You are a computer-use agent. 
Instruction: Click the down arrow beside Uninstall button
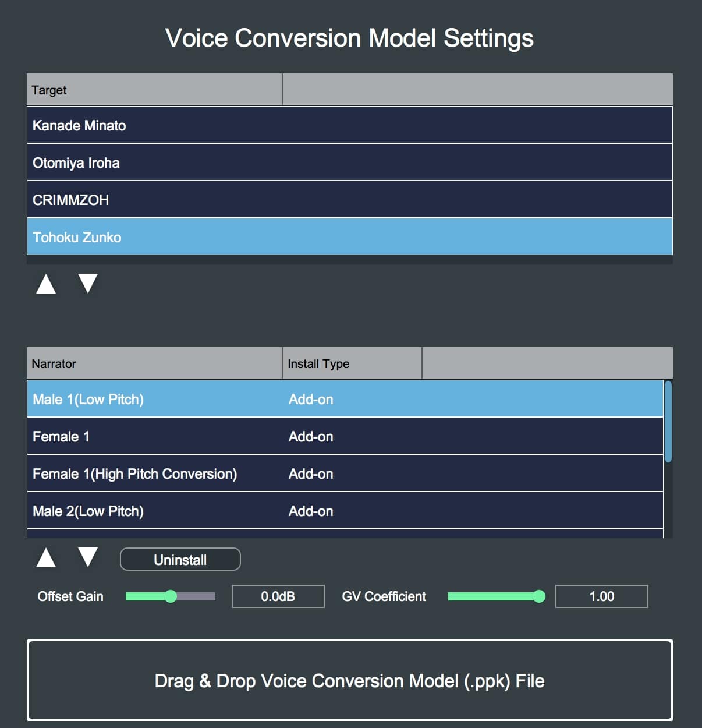[88, 558]
